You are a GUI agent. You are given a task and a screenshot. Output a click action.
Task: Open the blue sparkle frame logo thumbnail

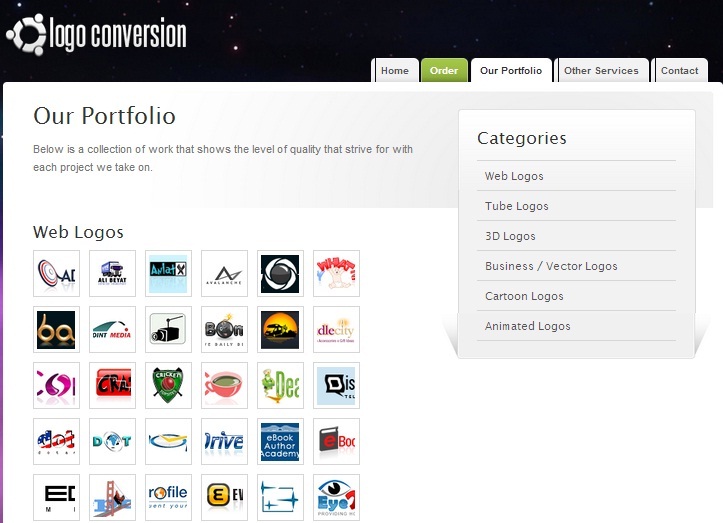tap(280, 497)
